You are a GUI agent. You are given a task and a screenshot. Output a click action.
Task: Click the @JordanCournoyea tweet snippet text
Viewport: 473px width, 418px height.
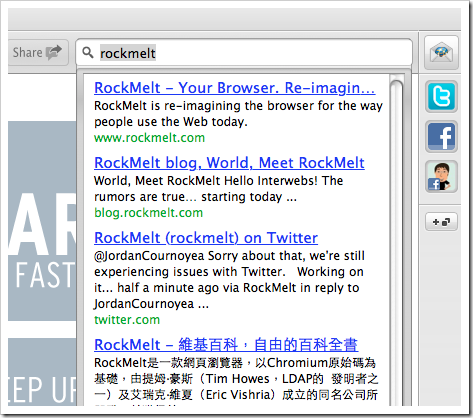click(x=229, y=280)
